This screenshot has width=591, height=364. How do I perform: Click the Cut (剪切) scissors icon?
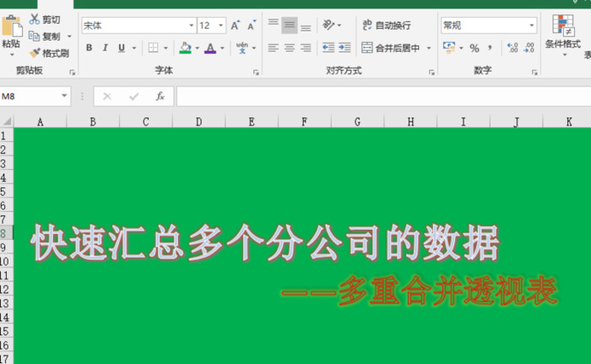(x=35, y=19)
